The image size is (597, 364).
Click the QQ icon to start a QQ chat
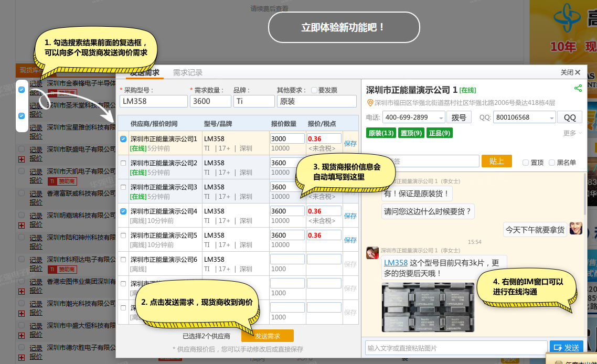coord(570,117)
